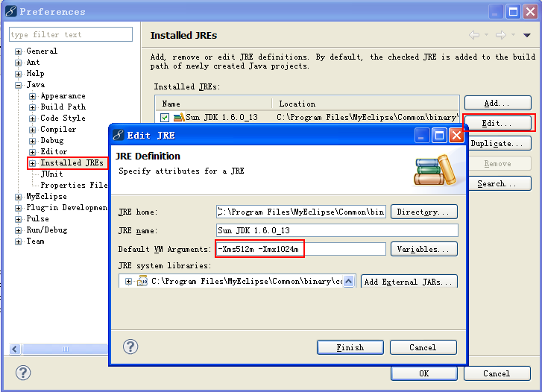Viewport: 542px width, 392px height.
Task: Select Properties File in the tree
Action: (x=74, y=185)
